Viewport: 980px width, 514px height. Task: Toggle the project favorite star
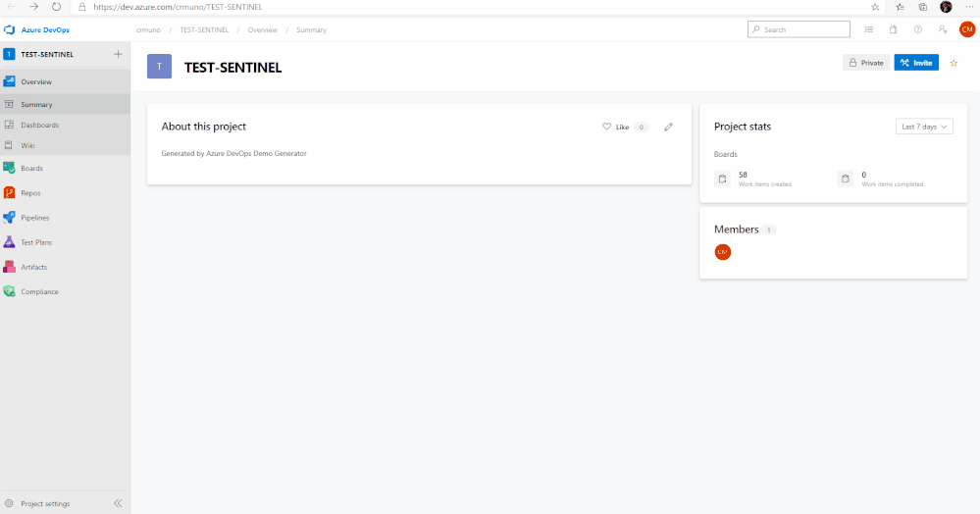954,63
